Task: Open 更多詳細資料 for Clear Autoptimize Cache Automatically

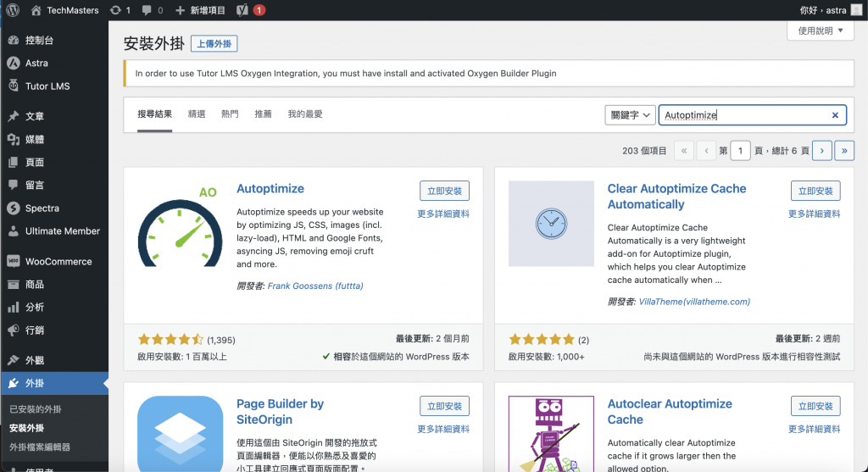Action: (815, 214)
